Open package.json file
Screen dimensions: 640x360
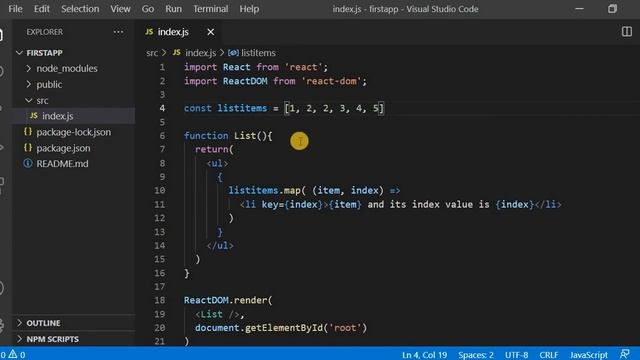[x=73, y=148]
